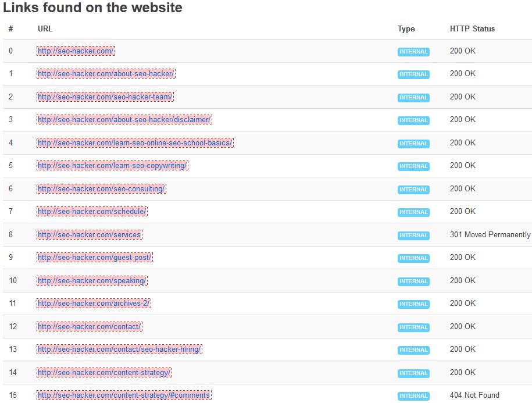
Task: Visit the schedule page link
Action: 92,212
